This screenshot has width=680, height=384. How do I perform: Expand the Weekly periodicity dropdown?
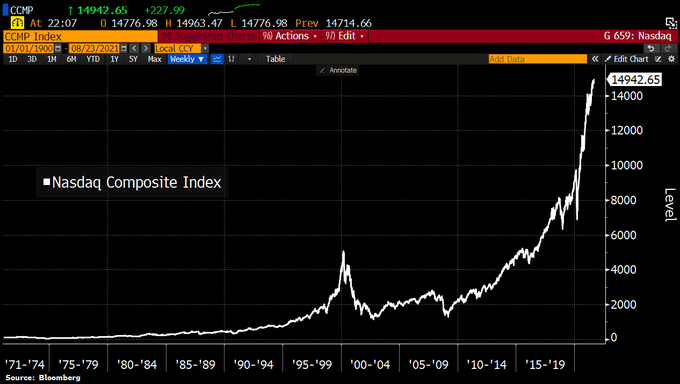point(187,59)
